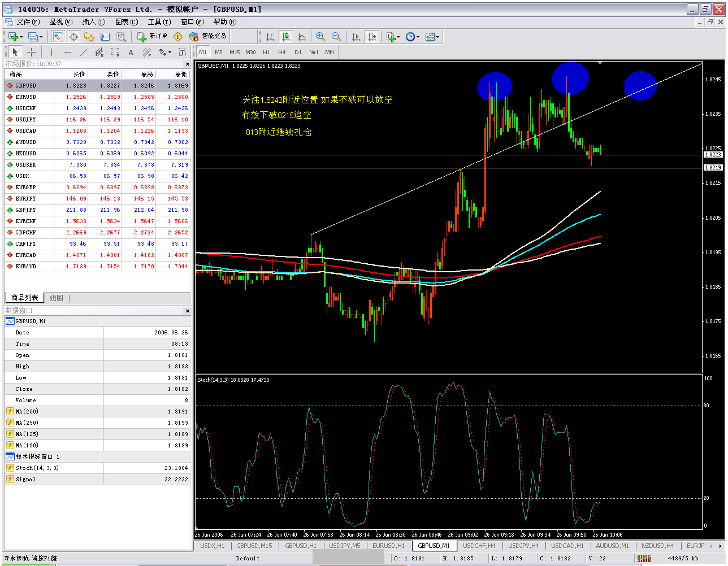
Task: Open the 帮助 Help menu
Action: click(x=225, y=22)
